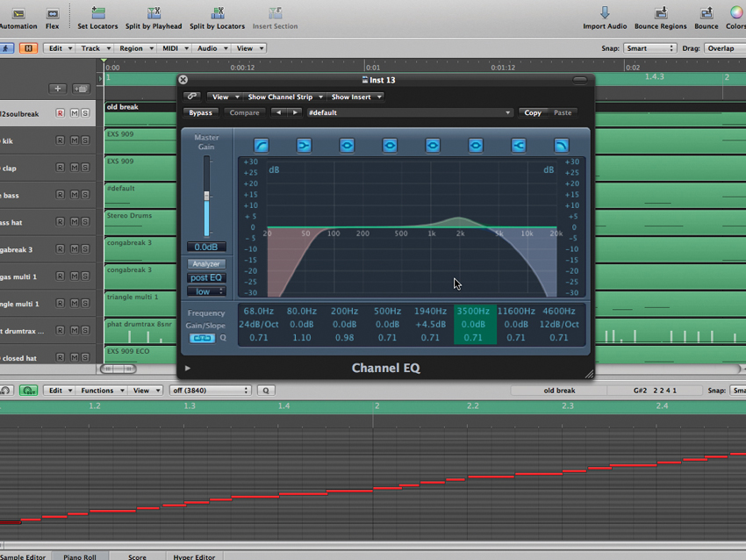Go to the previous preset arrow

tap(279, 112)
